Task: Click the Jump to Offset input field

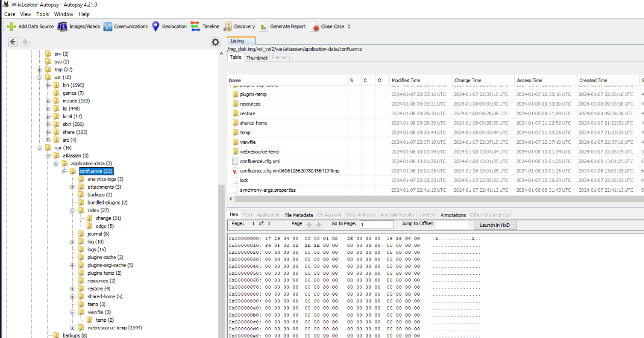Action: click(x=451, y=225)
